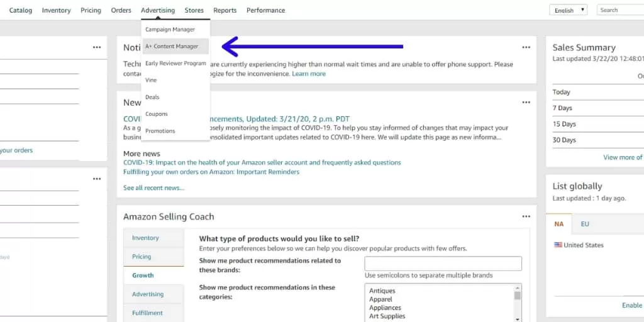
Task: Choose Early Reviewer Program entry
Action: click(175, 64)
